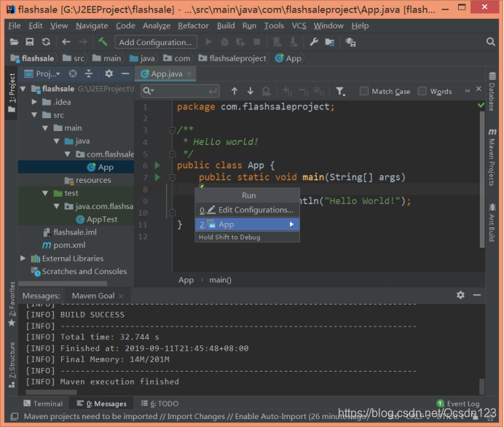The image size is (504, 427).
Task: Switch to the App.java editor tab
Action: click(167, 74)
